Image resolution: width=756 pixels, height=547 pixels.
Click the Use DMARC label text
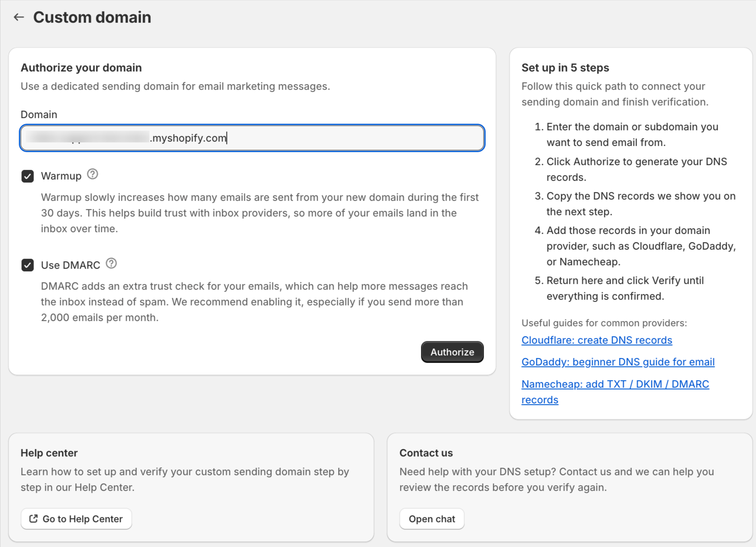click(70, 265)
